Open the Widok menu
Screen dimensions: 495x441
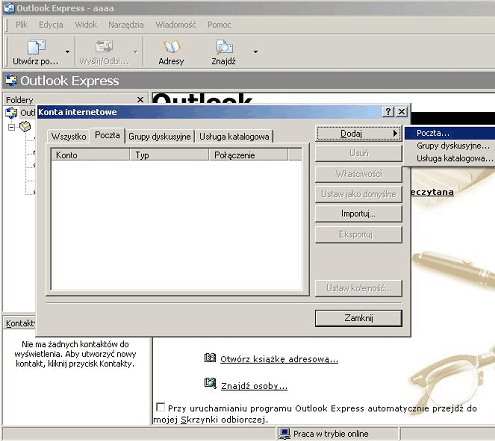click(x=86, y=25)
